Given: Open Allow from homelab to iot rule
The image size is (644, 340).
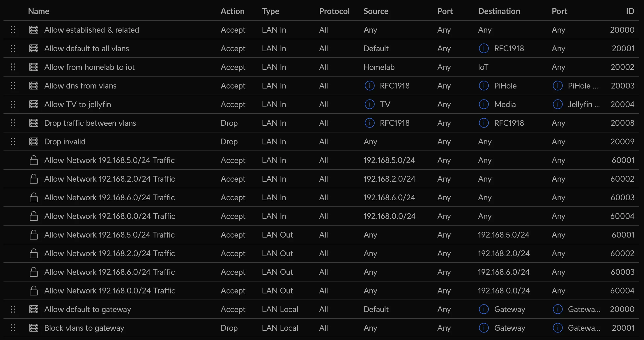Looking at the screenshot, I should [x=321, y=67].
